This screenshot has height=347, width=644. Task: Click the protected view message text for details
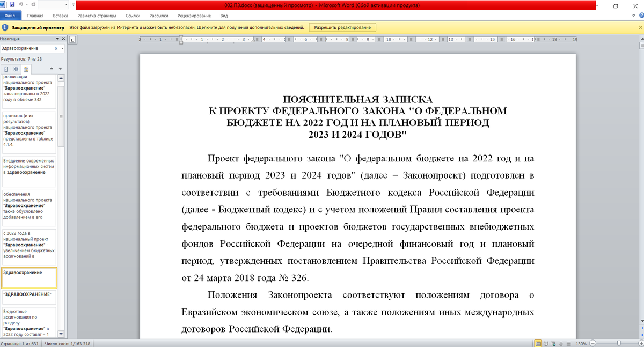[187, 27]
